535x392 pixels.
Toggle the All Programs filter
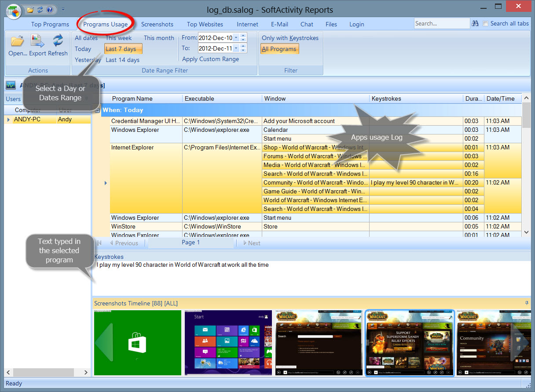(x=280, y=49)
